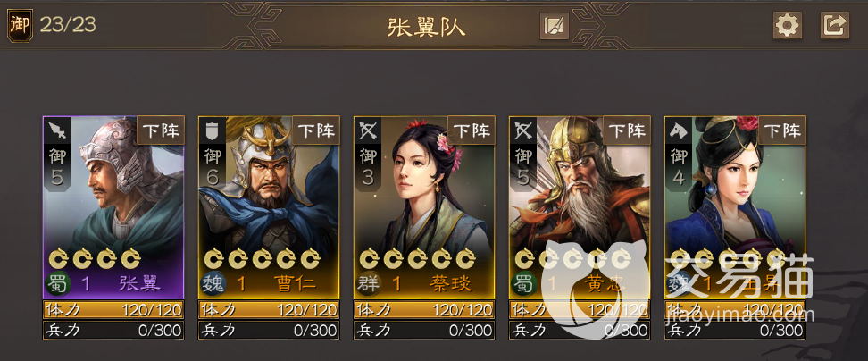Remove 曹仁 with the 下阵 button
This screenshot has width=868, height=361.
[x=316, y=130]
